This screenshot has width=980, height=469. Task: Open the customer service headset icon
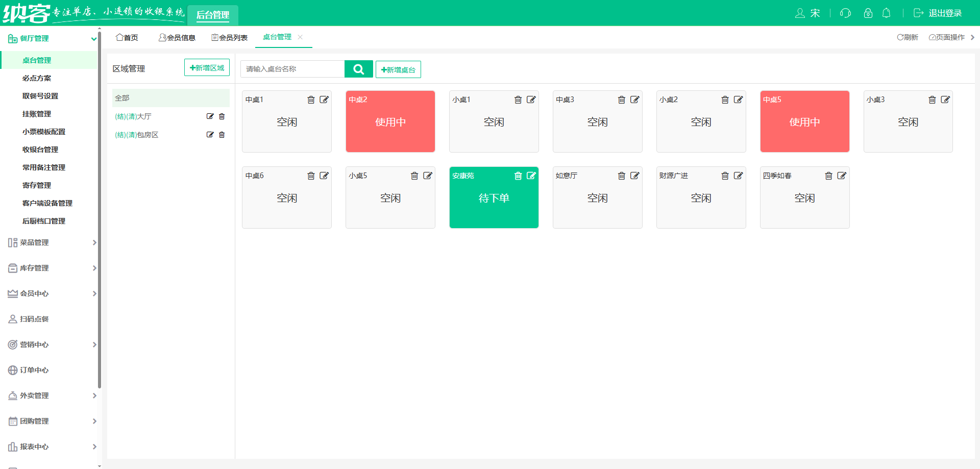point(845,13)
